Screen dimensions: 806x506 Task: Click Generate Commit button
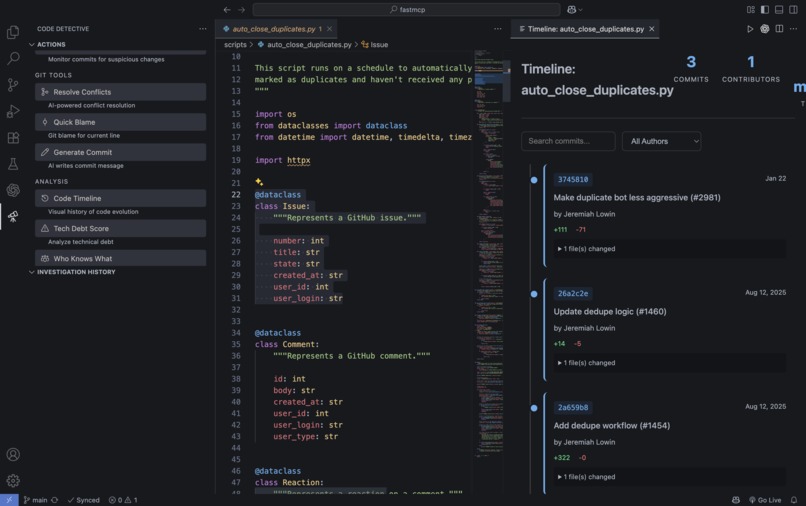[x=120, y=152]
